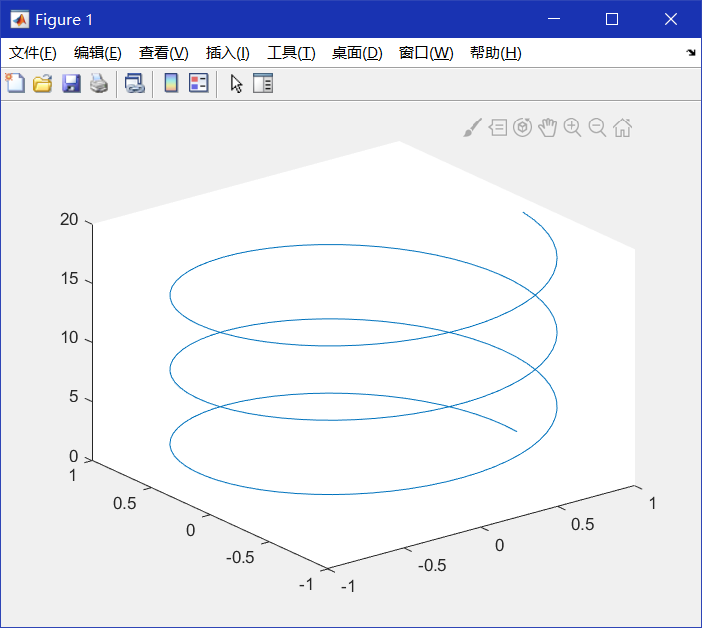Restore the view with the Home icon
Viewport: 702px width, 628px height.
click(623, 128)
